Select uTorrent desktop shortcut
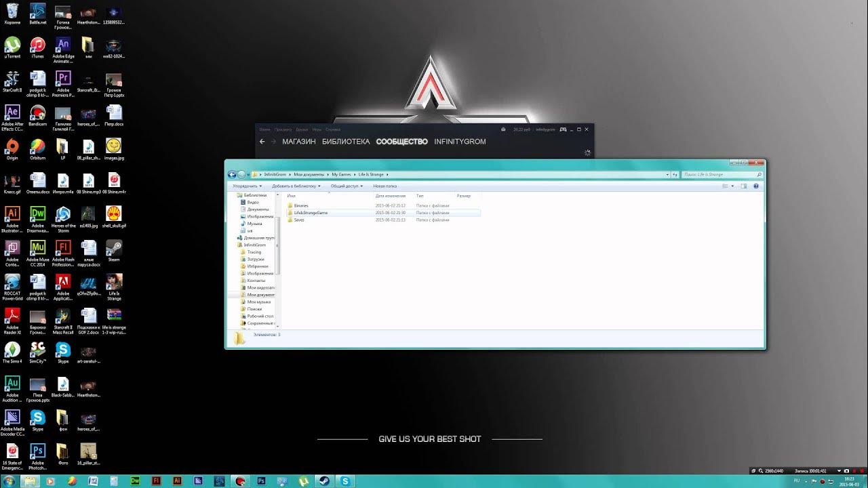Screen dimensions: 868x488 pos(12,47)
